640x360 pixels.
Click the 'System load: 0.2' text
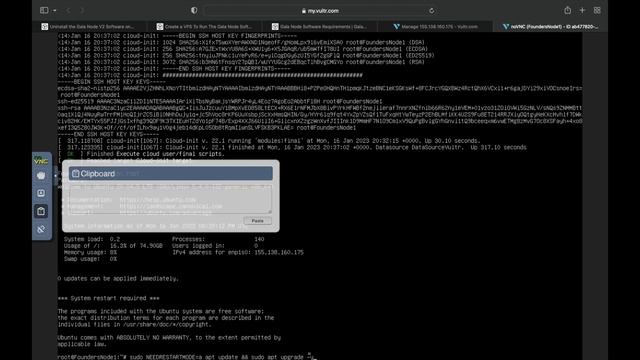click(92, 239)
